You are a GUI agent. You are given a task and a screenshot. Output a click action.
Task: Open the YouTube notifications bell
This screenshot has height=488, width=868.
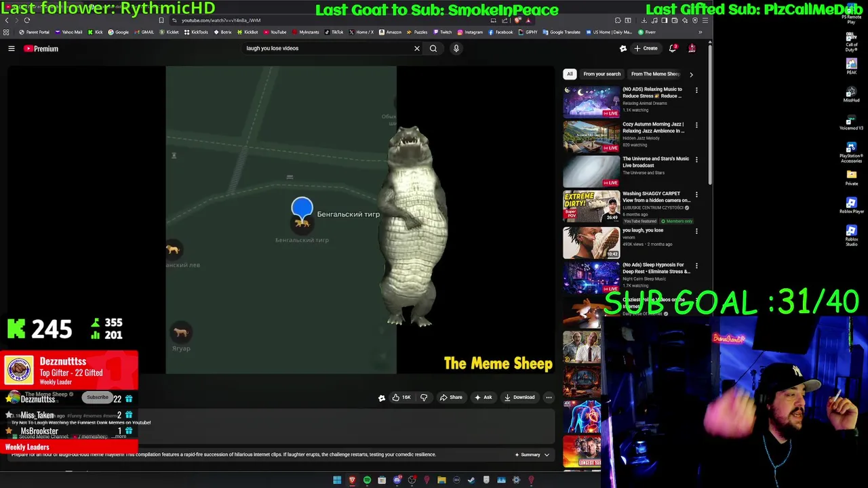(x=673, y=48)
